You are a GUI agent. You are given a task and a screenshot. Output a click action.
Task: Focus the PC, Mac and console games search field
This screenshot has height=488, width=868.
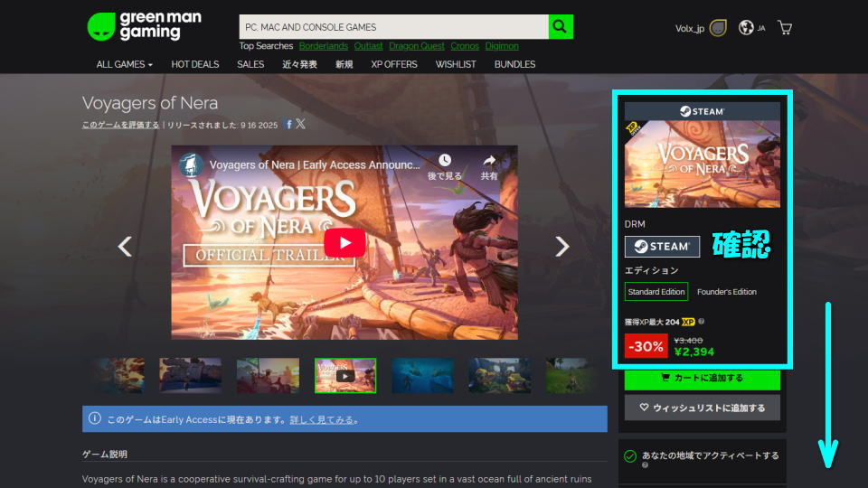[x=393, y=26]
